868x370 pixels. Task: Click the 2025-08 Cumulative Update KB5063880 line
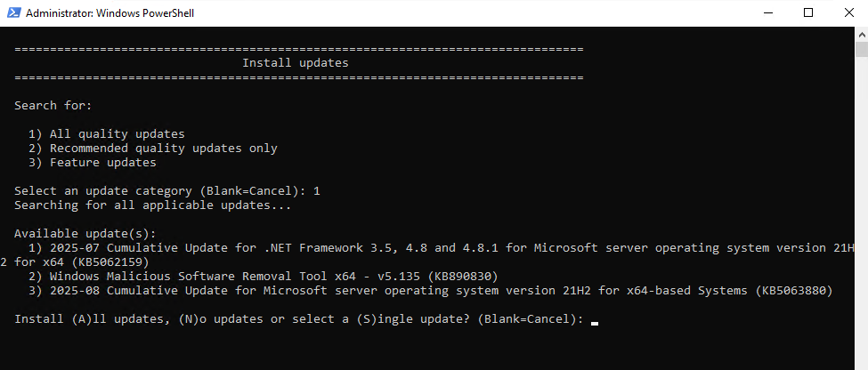tap(430, 290)
